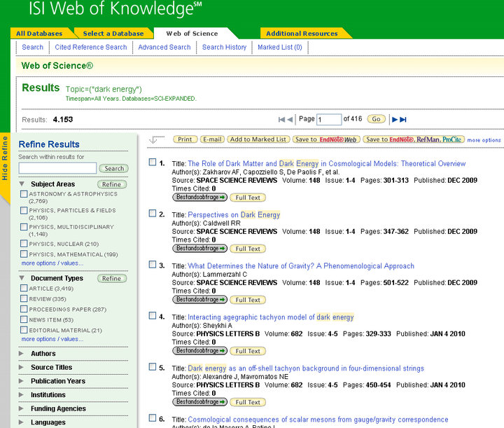Viewport: 504px width, 428px height.
Task: Check Physics, Multidisciplinary subject area
Action: tap(24, 227)
